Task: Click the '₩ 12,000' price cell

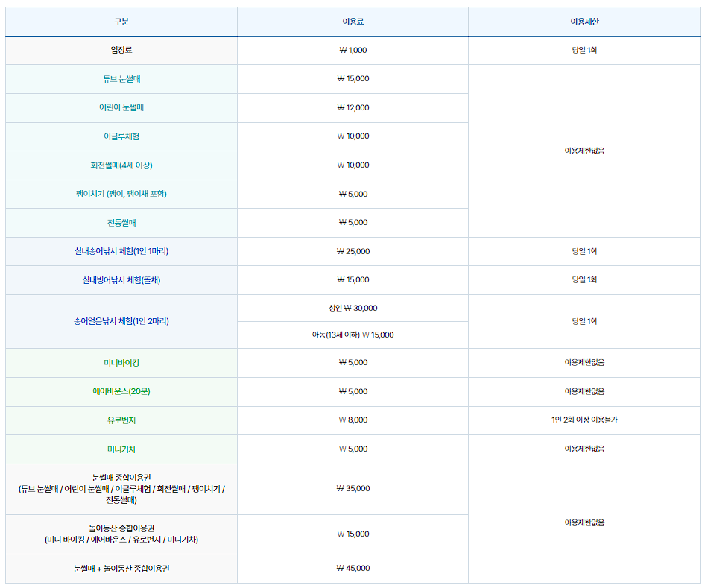Action: [x=353, y=107]
